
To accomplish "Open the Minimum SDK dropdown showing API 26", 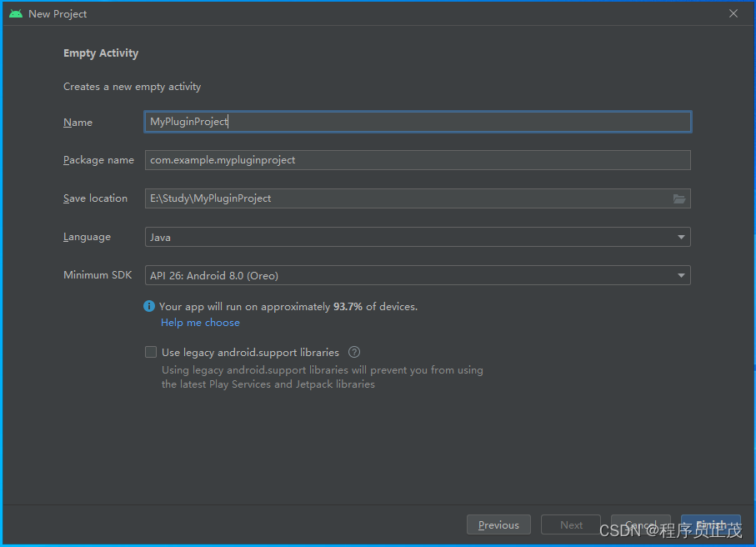I will (x=417, y=275).
